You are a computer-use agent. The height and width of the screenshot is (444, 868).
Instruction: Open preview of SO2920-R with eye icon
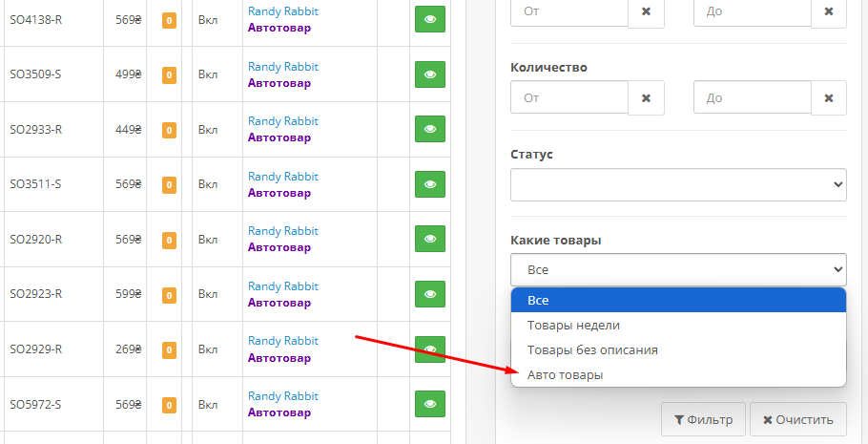pyautogui.click(x=430, y=239)
